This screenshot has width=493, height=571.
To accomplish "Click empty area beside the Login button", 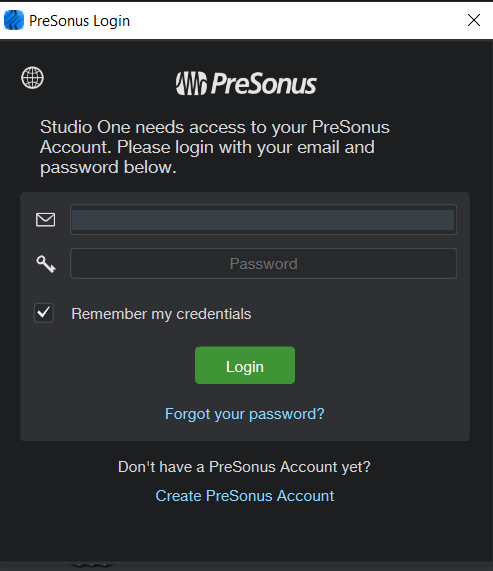I will tap(379, 365).
